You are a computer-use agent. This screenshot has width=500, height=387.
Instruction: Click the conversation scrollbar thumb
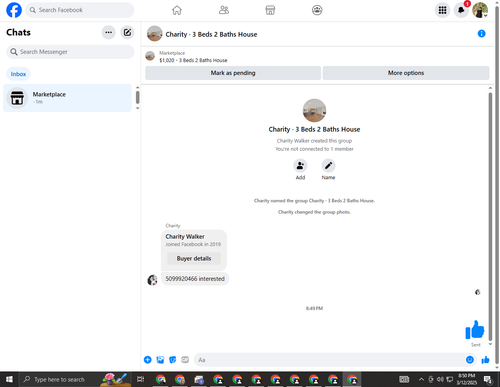pyautogui.click(x=490, y=217)
